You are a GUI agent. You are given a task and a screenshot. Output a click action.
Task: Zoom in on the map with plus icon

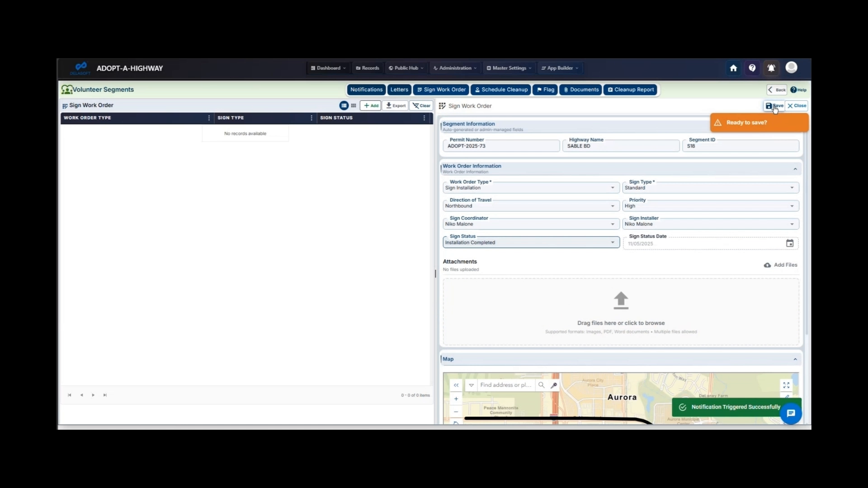point(456,399)
